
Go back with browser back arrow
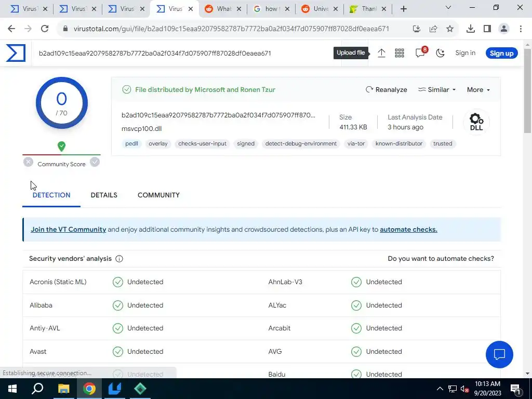point(11,29)
